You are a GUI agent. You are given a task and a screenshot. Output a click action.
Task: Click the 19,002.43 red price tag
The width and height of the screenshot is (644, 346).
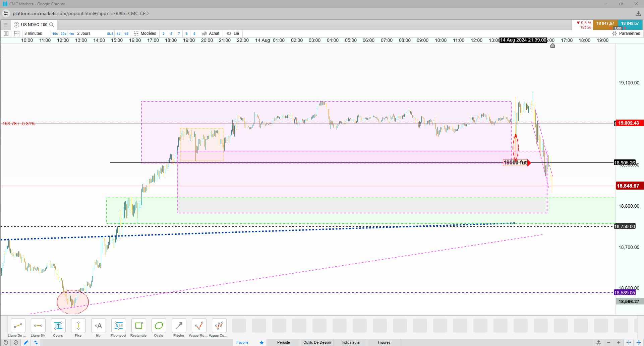pos(629,123)
